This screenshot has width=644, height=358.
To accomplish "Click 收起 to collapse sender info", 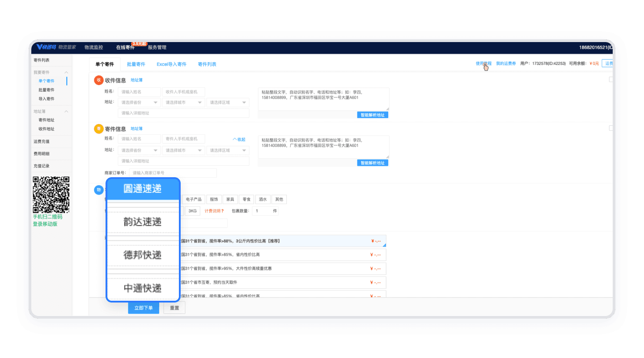I will click(x=239, y=139).
